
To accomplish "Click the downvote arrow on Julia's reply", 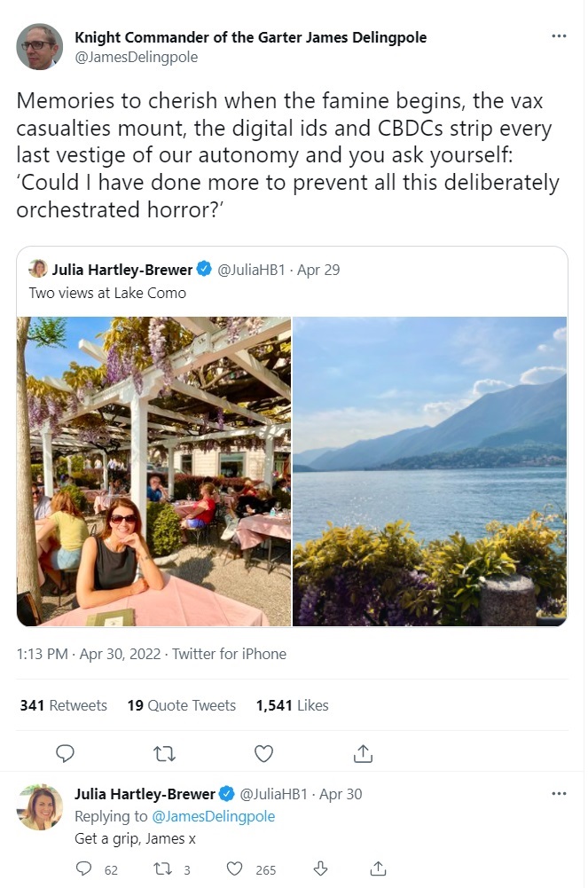I will point(321,869).
